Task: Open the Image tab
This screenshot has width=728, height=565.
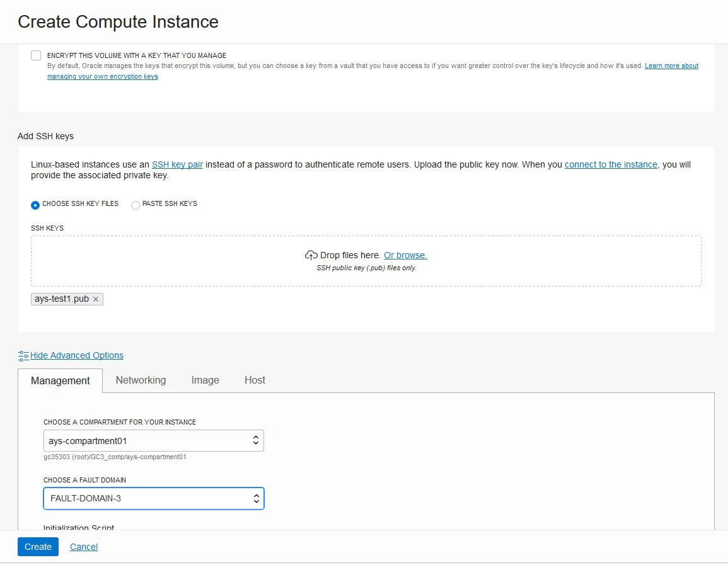Action: coord(205,380)
